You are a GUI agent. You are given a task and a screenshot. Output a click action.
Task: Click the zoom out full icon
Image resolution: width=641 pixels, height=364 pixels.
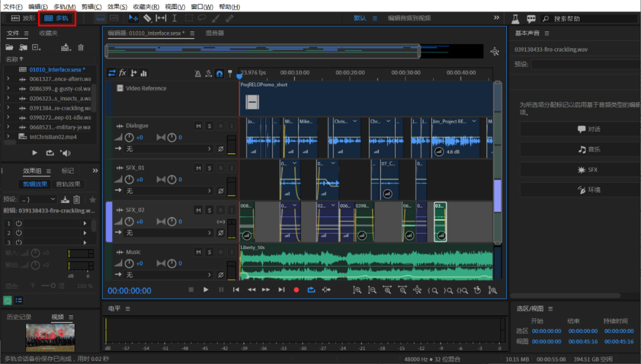(x=417, y=290)
